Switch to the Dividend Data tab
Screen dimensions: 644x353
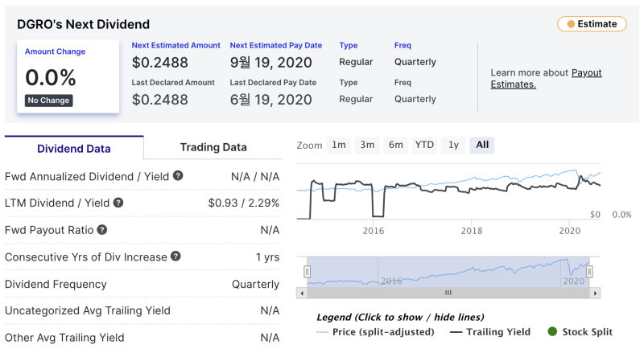point(74,148)
